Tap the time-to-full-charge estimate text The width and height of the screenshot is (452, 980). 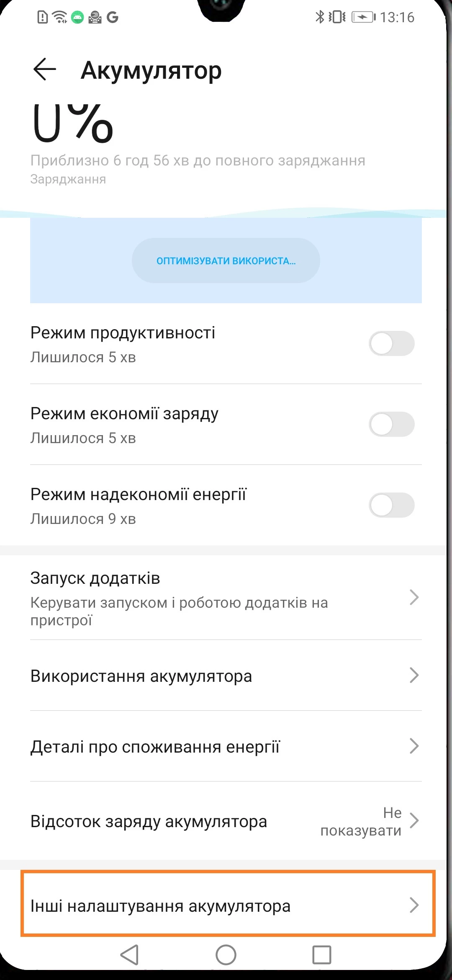pos(198,160)
